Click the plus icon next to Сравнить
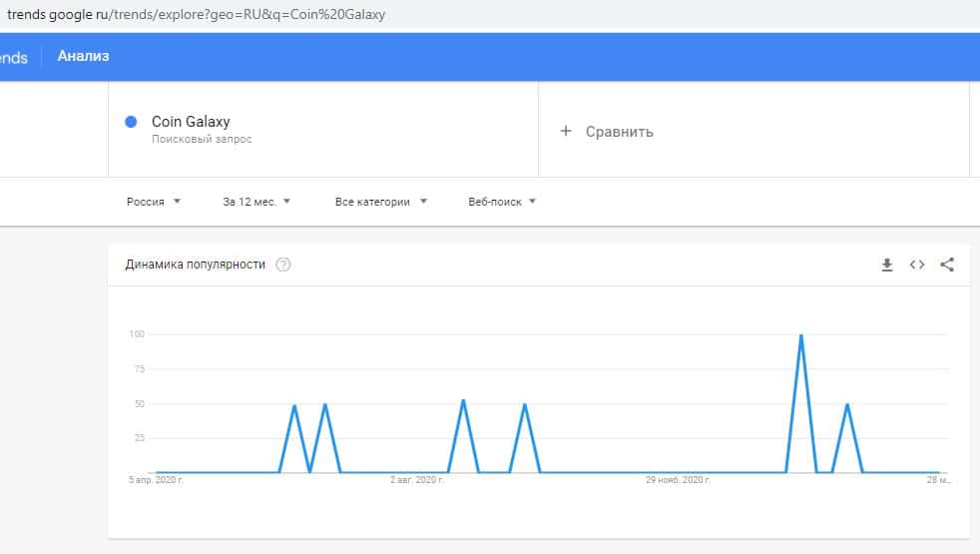The height and width of the screenshot is (554, 980). 566,131
